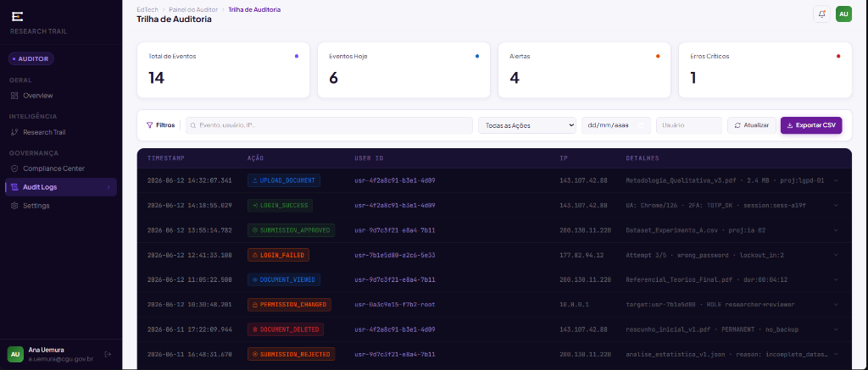Open the notifications bell icon
This screenshot has height=370, width=868.
(x=821, y=14)
